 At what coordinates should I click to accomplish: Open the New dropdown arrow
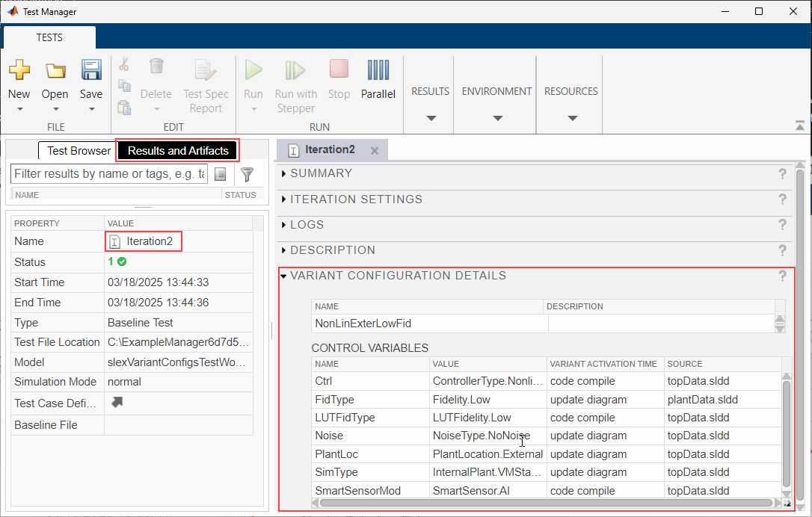click(x=19, y=109)
